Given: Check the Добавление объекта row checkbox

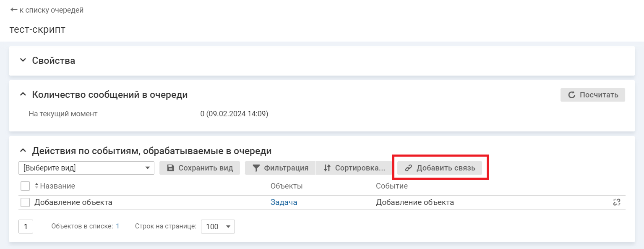Looking at the screenshot, I should pyautogui.click(x=25, y=202).
